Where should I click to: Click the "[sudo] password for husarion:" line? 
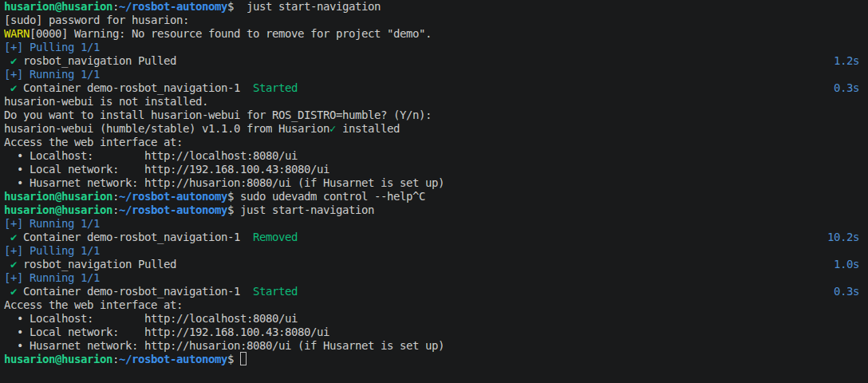coord(97,20)
